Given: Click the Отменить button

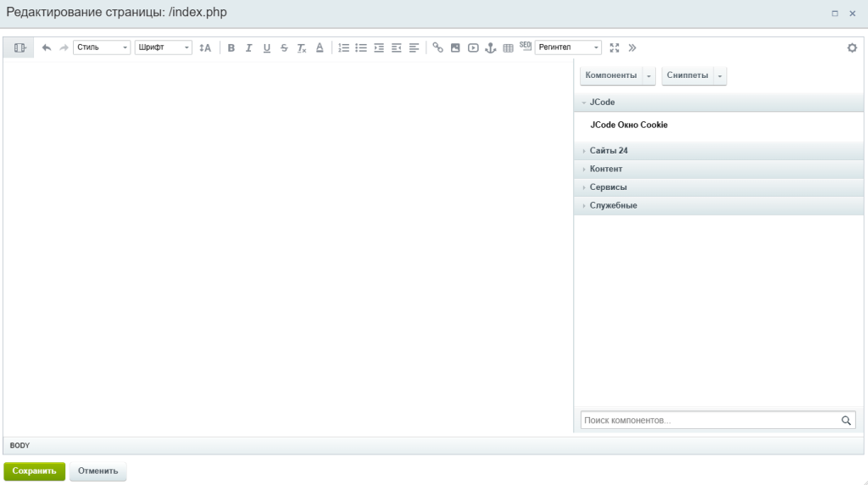Looking at the screenshot, I should (x=97, y=471).
